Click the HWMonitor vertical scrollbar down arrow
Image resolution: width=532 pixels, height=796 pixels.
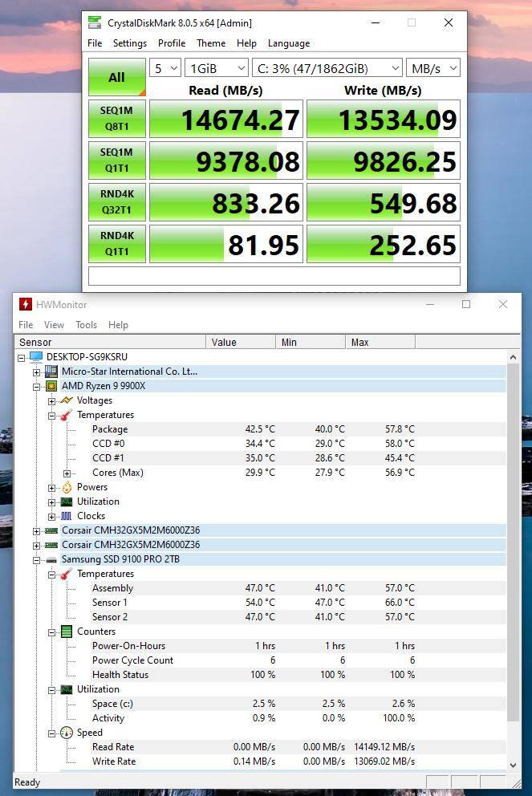point(514,766)
